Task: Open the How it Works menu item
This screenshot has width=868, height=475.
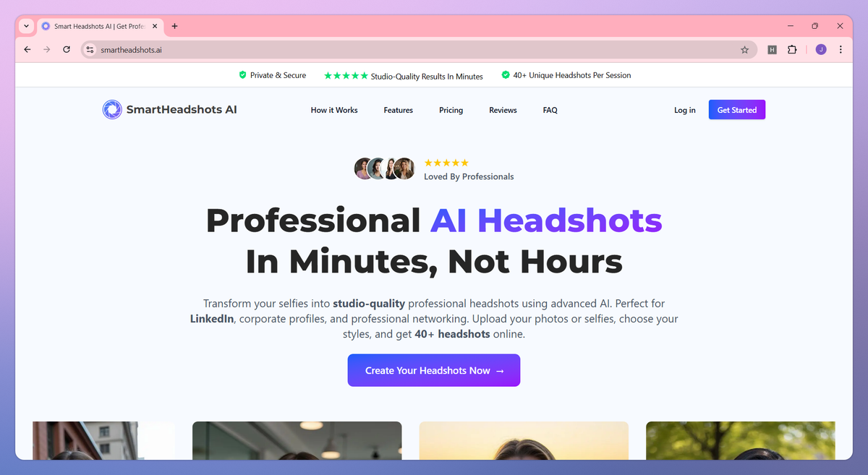Action: tap(334, 110)
